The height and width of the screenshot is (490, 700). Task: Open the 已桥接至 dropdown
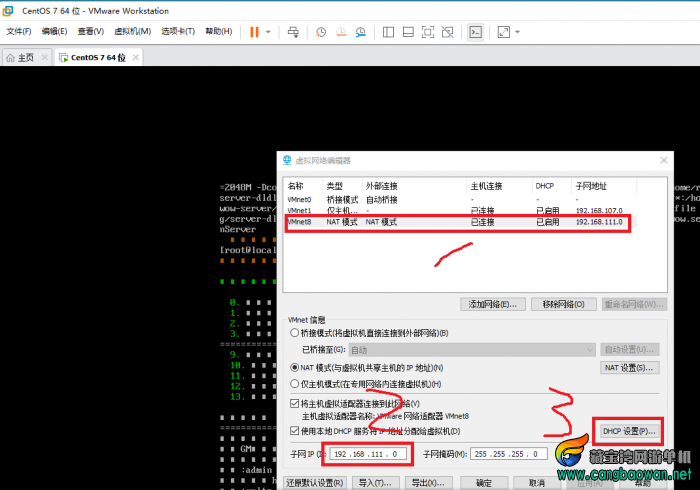(x=472, y=350)
